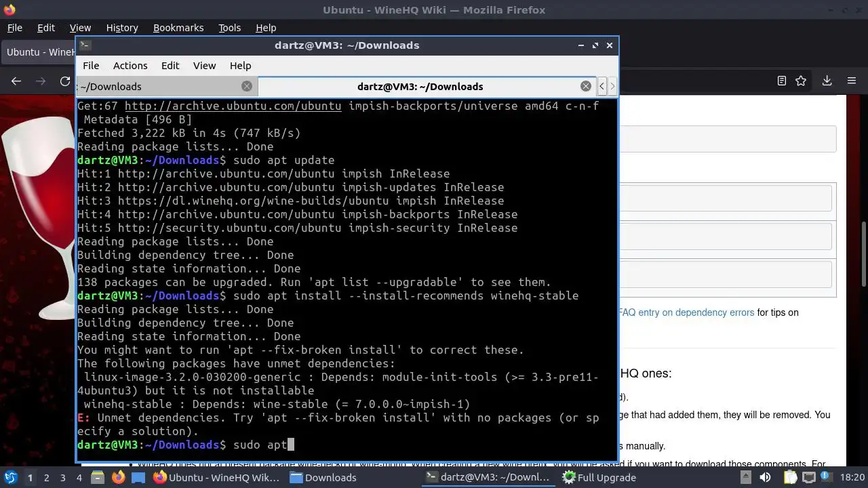Launch Firefox from taskbar quick launch
This screenshot has height=488, width=868.
click(118, 477)
